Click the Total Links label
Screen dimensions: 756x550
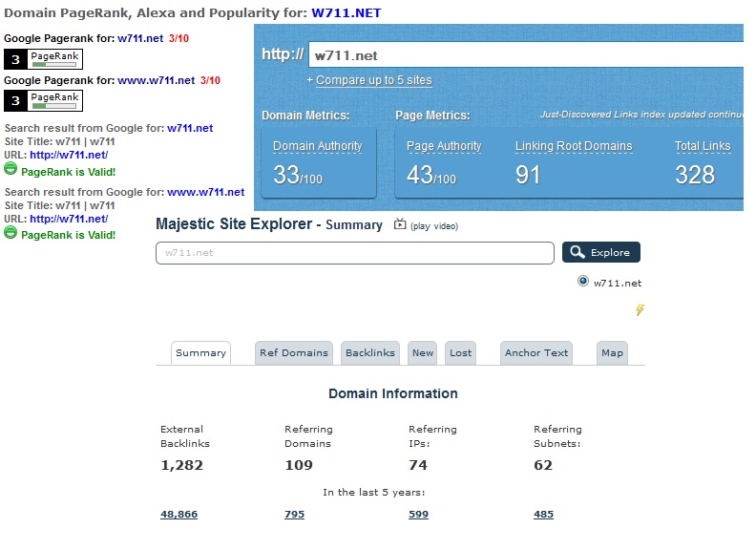click(703, 146)
